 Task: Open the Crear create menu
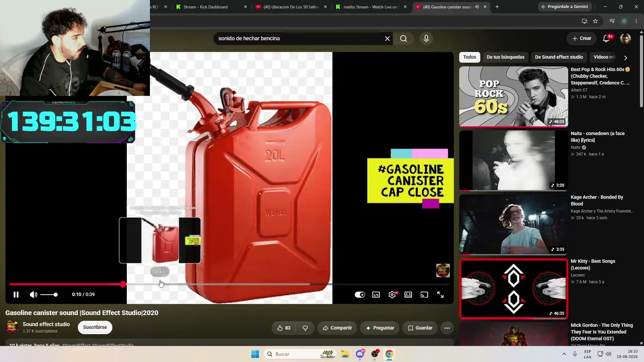click(x=582, y=38)
